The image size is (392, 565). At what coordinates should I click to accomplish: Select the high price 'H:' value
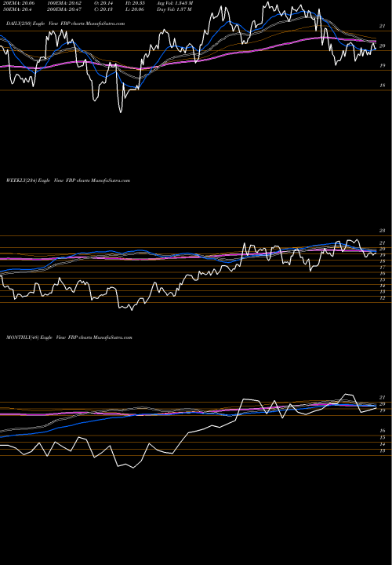(136, 3)
